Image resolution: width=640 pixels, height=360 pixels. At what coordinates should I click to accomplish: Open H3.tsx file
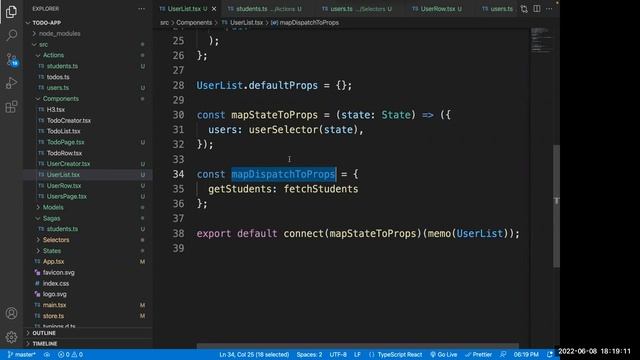pyautogui.click(x=56, y=110)
